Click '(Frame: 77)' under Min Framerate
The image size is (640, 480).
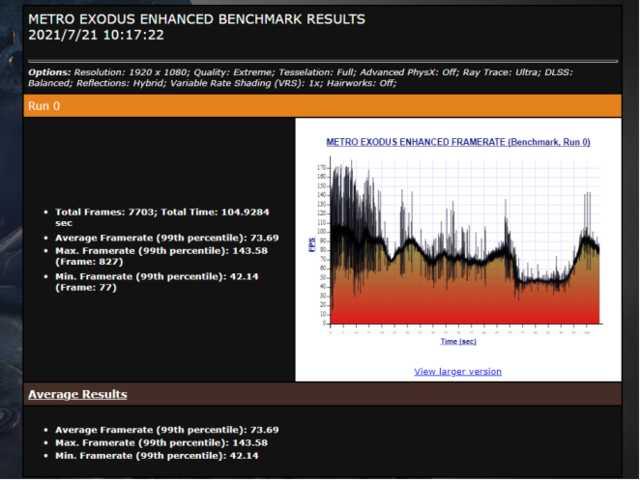point(86,287)
